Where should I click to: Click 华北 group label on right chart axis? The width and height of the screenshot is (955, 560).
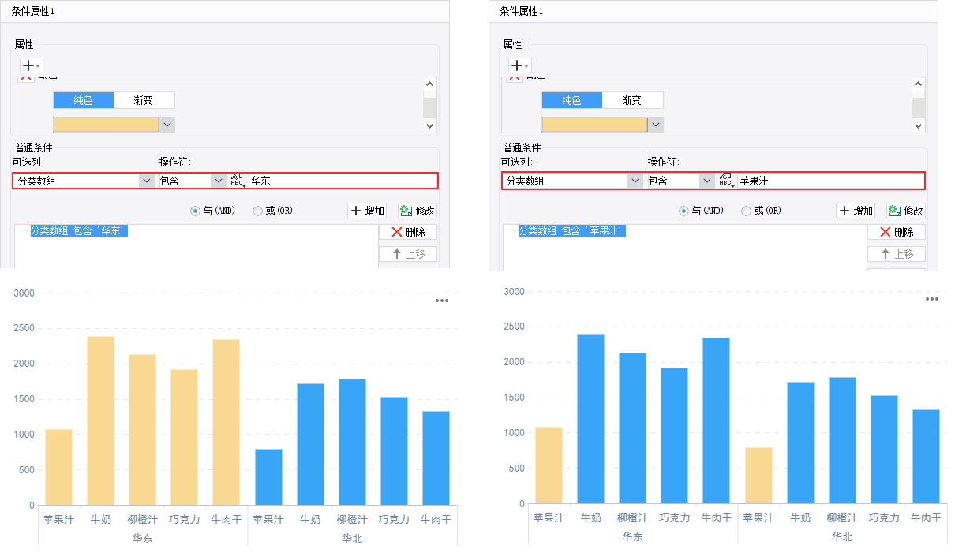tap(842, 536)
